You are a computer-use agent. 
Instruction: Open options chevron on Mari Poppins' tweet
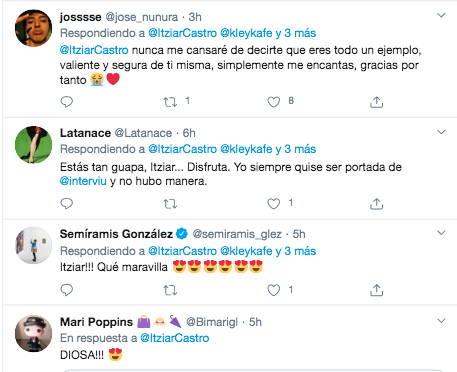tap(441, 321)
